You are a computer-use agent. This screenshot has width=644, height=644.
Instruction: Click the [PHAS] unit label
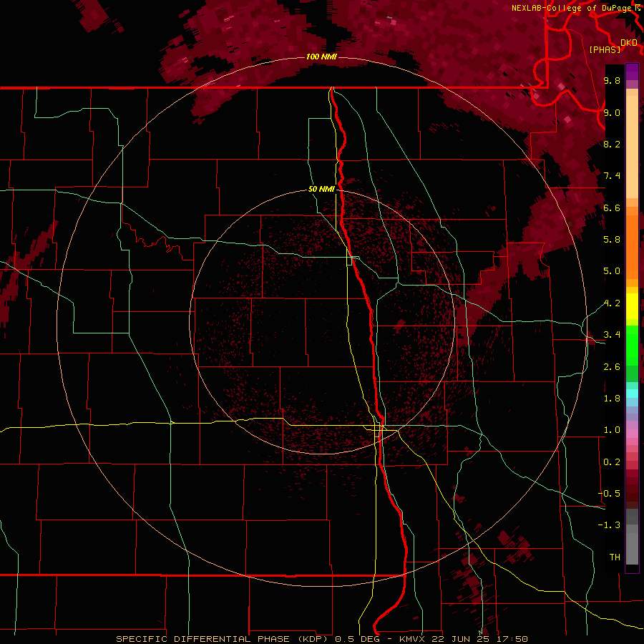605,49
